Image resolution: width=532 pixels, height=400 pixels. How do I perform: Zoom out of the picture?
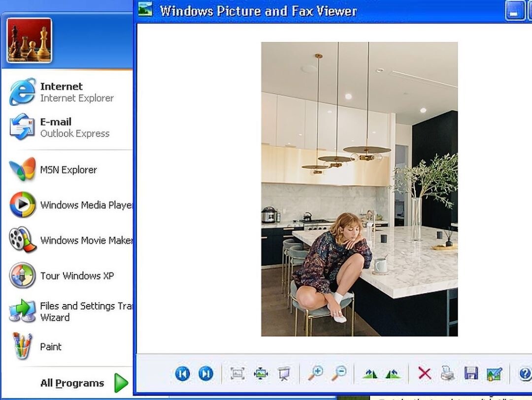(x=339, y=373)
